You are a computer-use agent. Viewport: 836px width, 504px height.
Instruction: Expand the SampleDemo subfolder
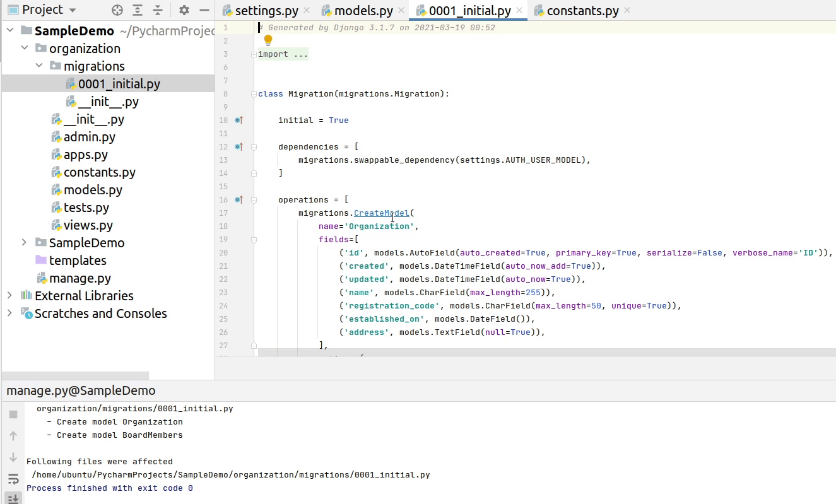[24, 243]
